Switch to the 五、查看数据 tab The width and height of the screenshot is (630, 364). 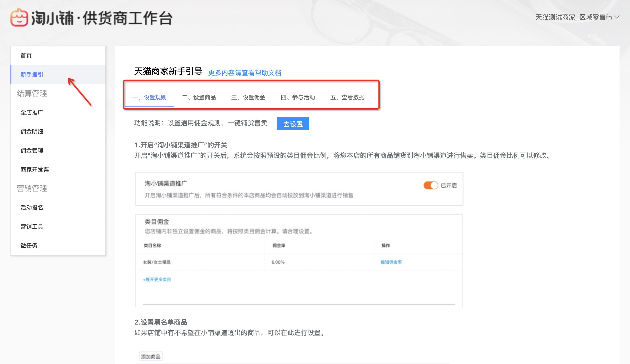(x=347, y=97)
